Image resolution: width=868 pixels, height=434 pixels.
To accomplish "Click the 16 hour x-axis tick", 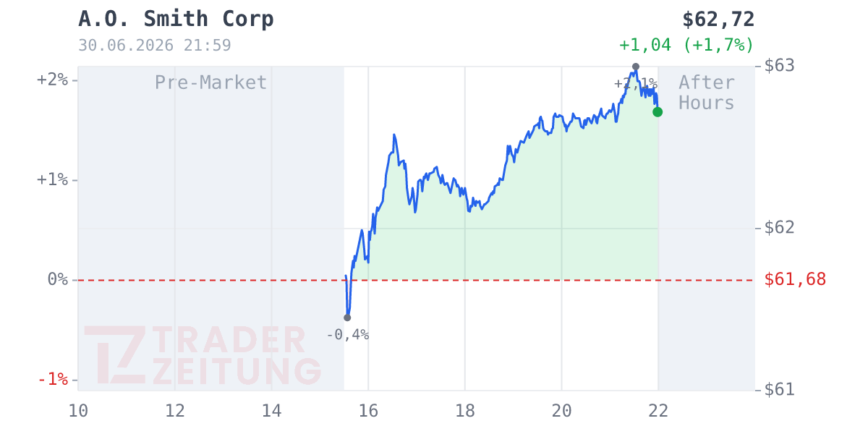I will pyautogui.click(x=368, y=411).
